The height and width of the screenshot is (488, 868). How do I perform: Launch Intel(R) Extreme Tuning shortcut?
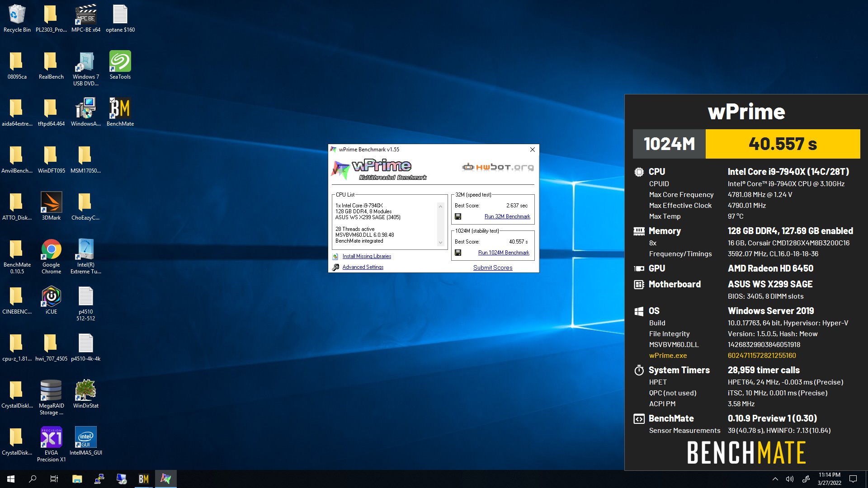[x=86, y=257]
